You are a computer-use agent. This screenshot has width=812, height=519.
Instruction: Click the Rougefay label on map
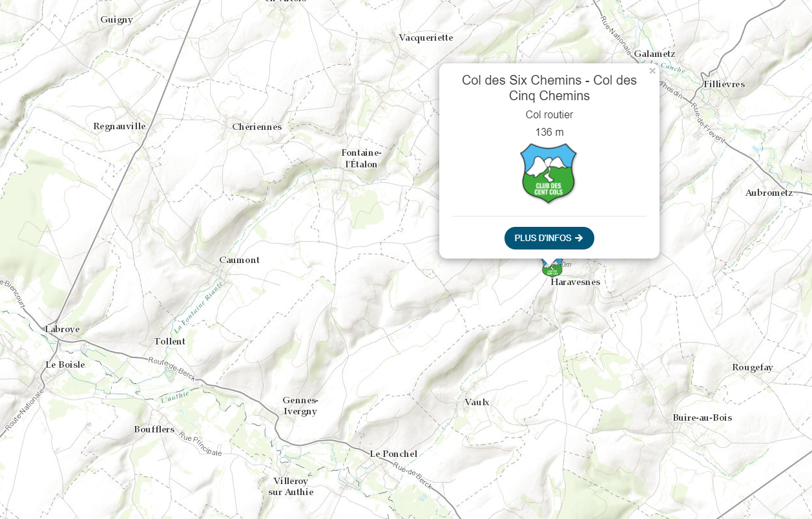coord(753,367)
